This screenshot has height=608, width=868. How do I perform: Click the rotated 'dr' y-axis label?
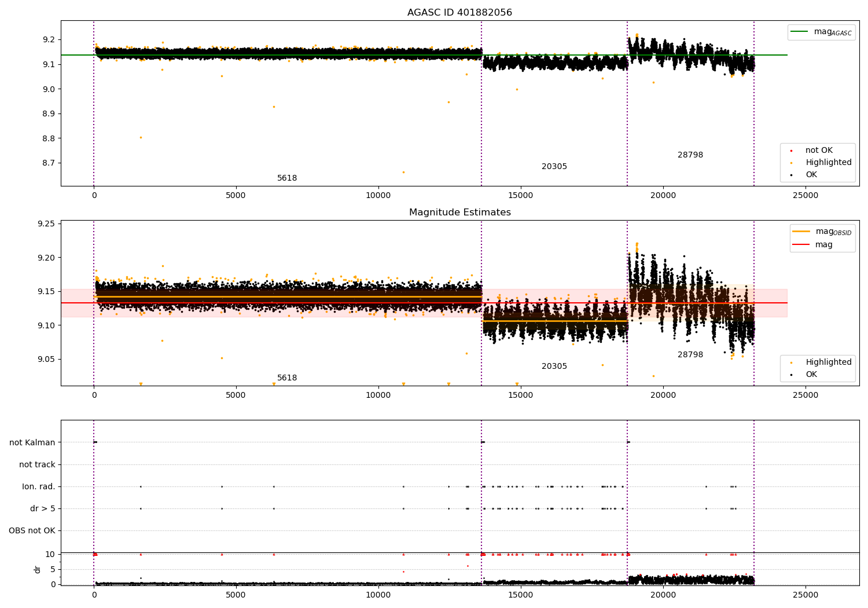click(38, 570)
